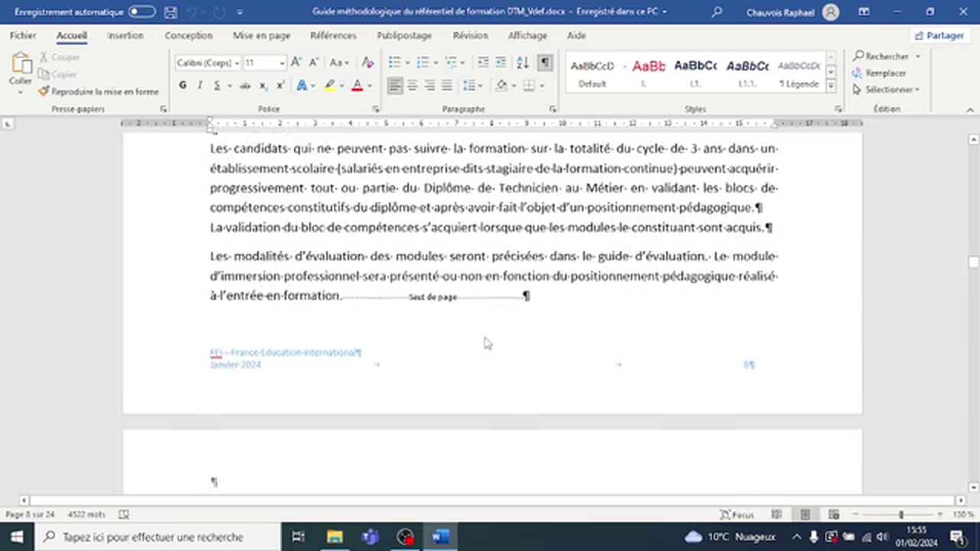This screenshot has width=980, height=551.
Task: Open the font size dropdown showing 11
Action: [x=264, y=63]
